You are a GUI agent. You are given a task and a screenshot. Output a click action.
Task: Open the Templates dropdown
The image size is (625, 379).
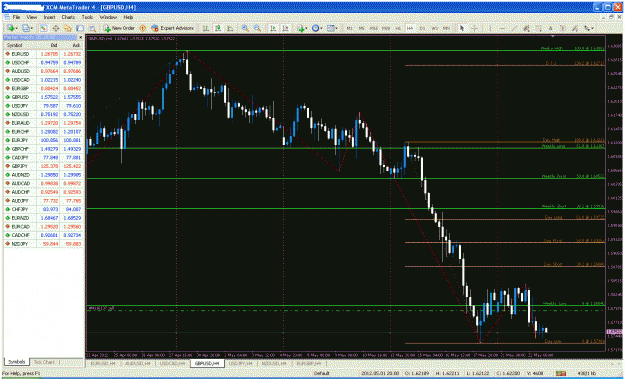(332, 28)
